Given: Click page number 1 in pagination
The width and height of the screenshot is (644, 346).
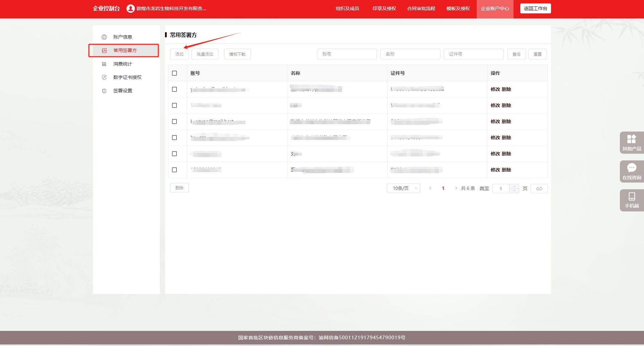Looking at the screenshot, I should click(443, 188).
